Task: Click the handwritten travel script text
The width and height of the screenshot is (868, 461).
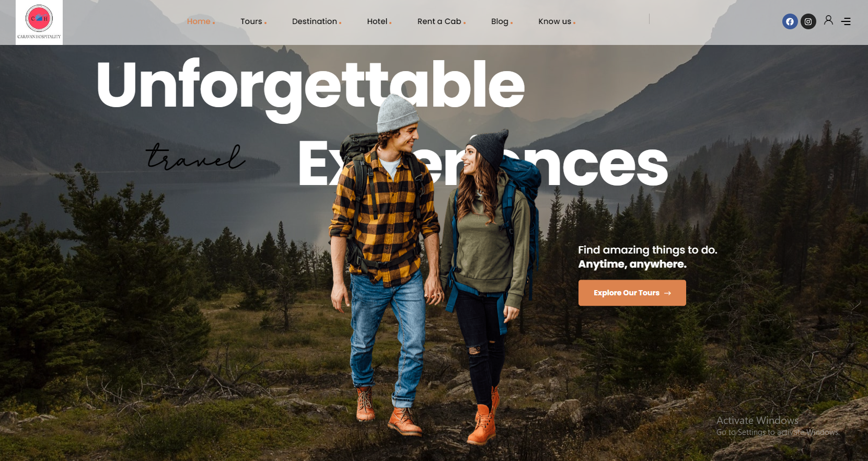Action: [195, 157]
